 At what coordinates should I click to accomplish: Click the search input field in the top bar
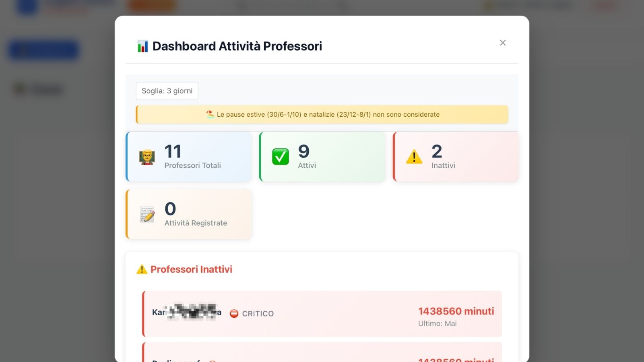290,6
